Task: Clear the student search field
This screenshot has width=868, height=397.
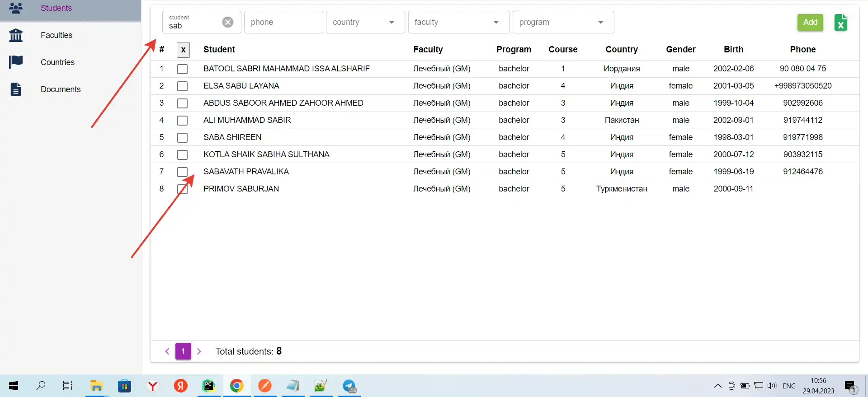Action: click(x=228, y=22)
